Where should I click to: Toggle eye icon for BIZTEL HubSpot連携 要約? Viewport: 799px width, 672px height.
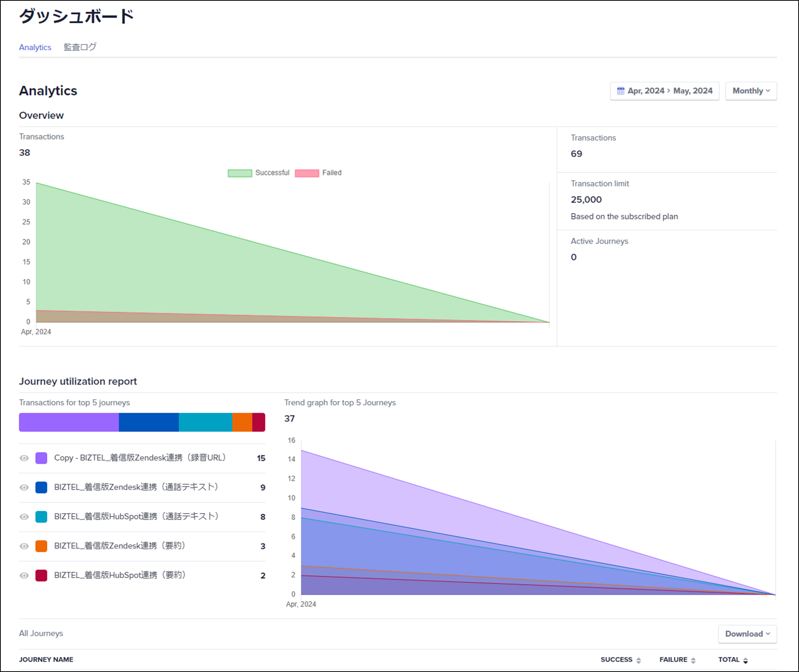click(x=24, y=575)
